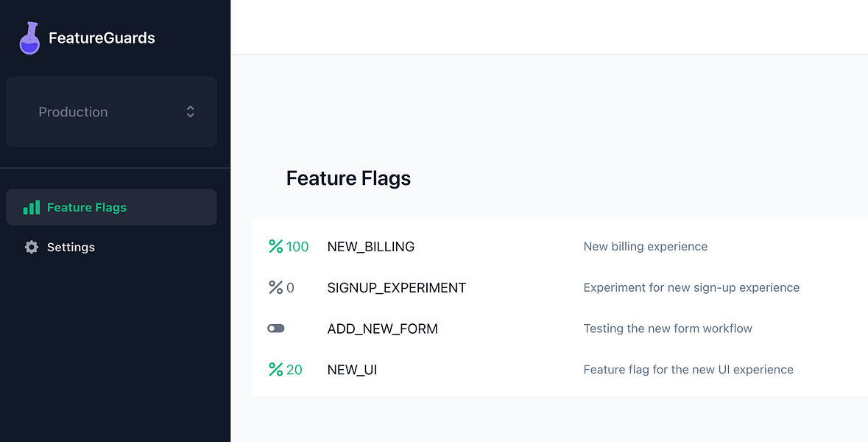Open the NEW_BILLING flag
The height and width of the screenshot is (442, 868).
click(371, 247)
